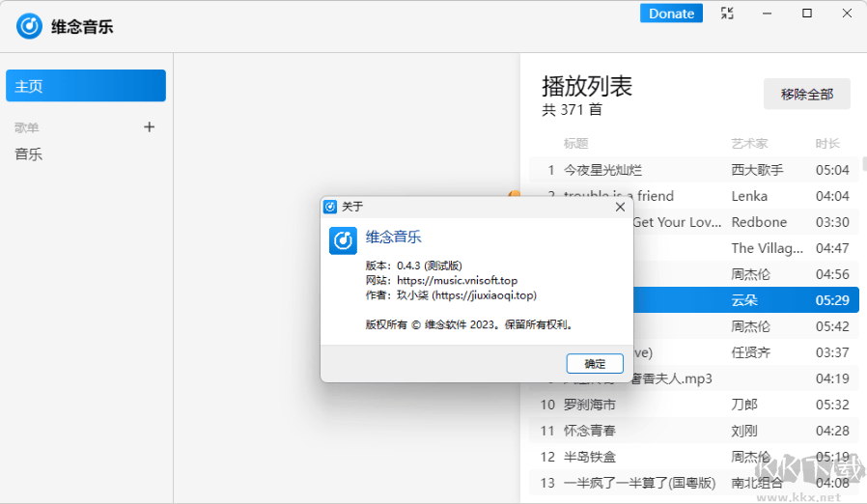Sort playlist by 时长 column header

pyautogui.click(x=827, y=144)
